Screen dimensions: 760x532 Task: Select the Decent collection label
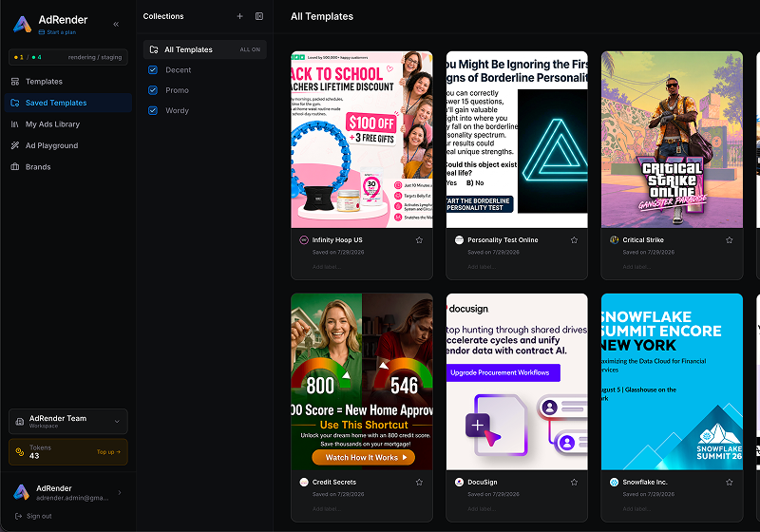(179, 69)
